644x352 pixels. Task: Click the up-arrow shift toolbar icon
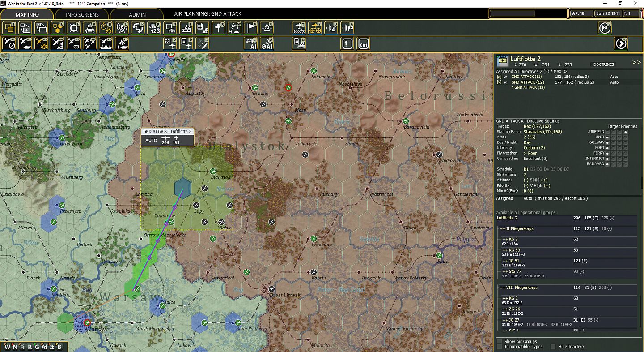347,43
